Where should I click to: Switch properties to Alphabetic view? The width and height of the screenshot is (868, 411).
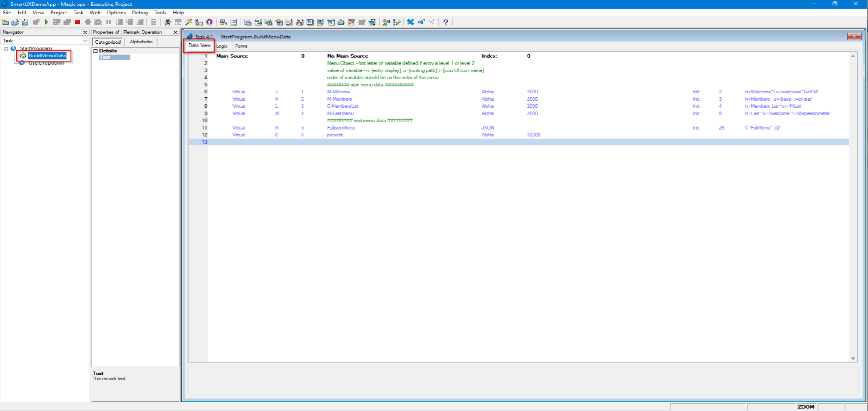[x=141, y=42]
